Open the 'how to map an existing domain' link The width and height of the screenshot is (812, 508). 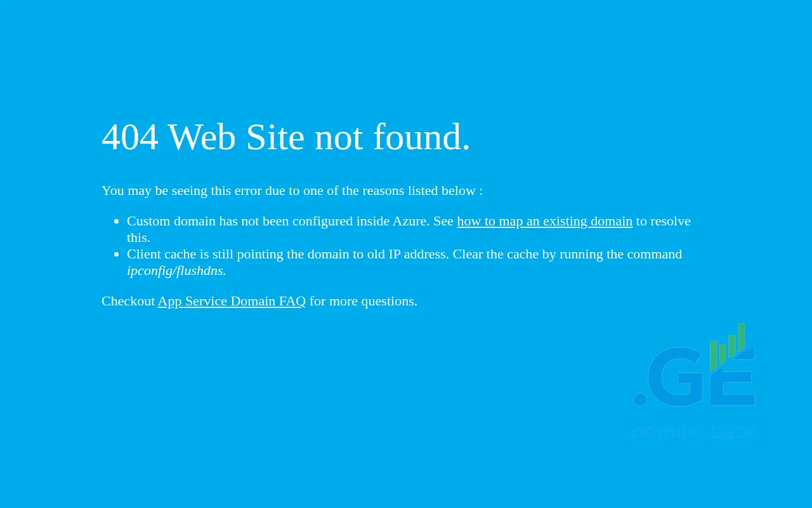(544, 221)
